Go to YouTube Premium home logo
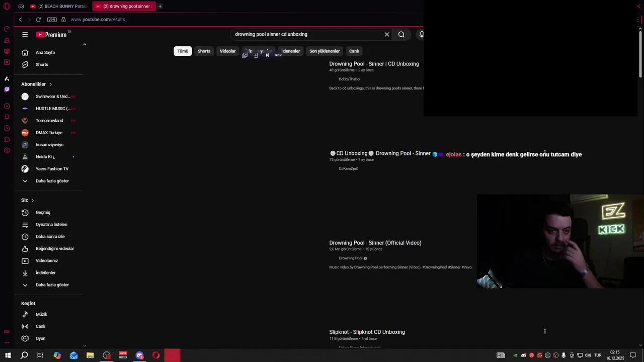This screenshot has height=362, width=644. pyautogui.click(x=51, y=35)
